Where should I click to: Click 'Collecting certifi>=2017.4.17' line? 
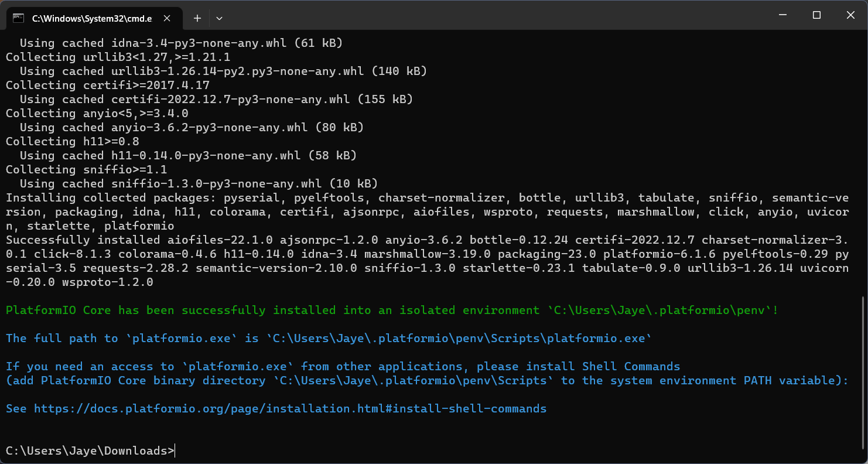107,85
